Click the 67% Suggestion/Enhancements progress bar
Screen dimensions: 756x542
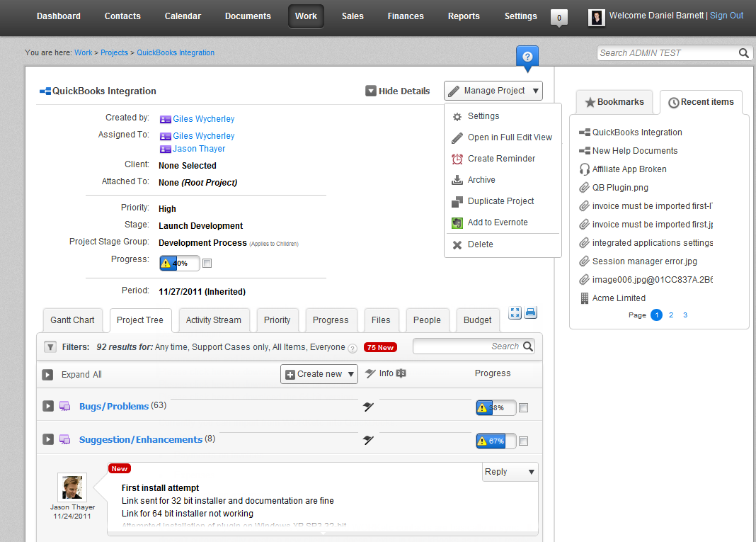pyautogui.click(x=496, y=441)
